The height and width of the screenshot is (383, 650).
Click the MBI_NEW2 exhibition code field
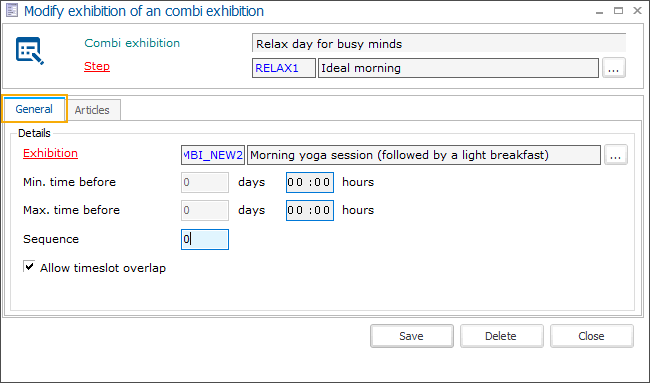point(213,155)
